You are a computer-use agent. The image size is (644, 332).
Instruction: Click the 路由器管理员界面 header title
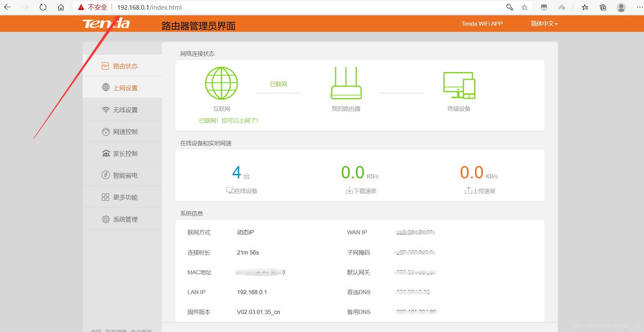199,26
